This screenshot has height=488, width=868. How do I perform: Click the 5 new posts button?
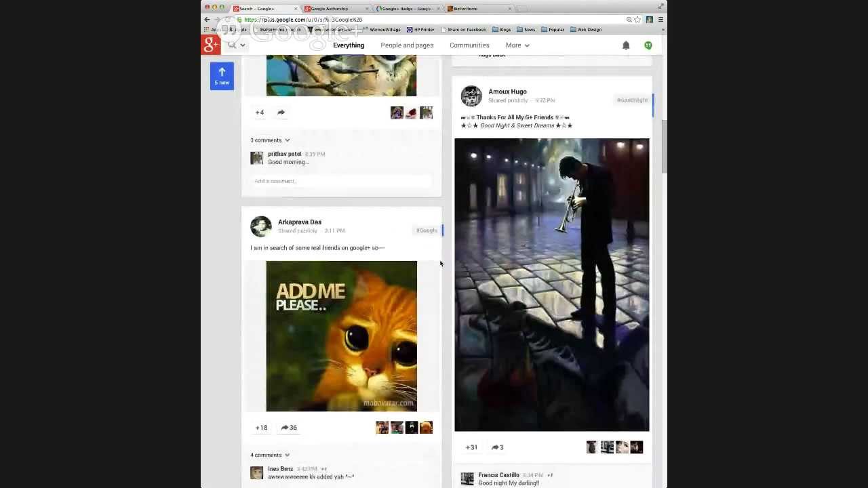pos(222,76)
